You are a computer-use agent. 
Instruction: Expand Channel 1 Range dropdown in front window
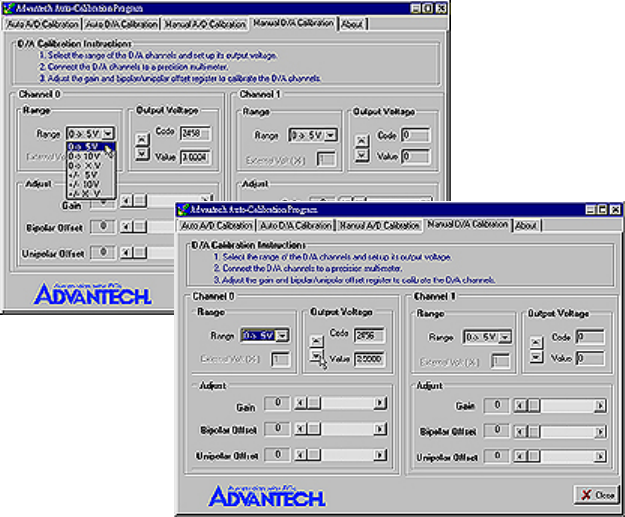click(505, 337)
